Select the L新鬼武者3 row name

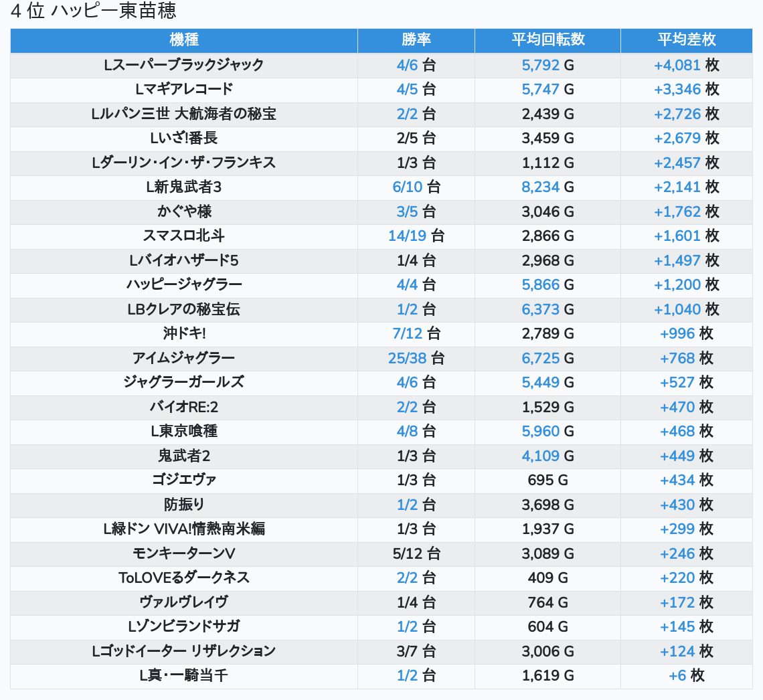tap(184, 187)
